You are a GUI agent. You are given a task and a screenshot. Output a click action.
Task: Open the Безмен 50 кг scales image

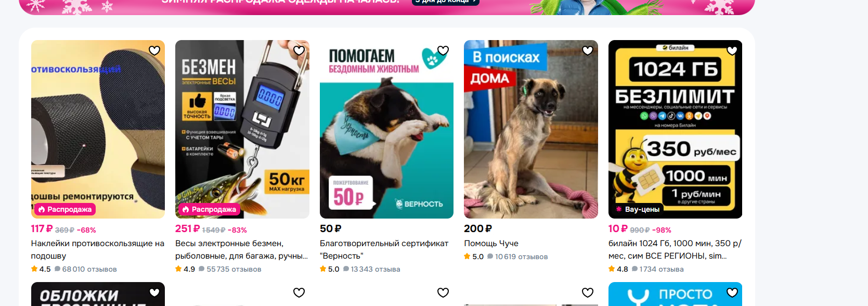(x=242, y=129)
